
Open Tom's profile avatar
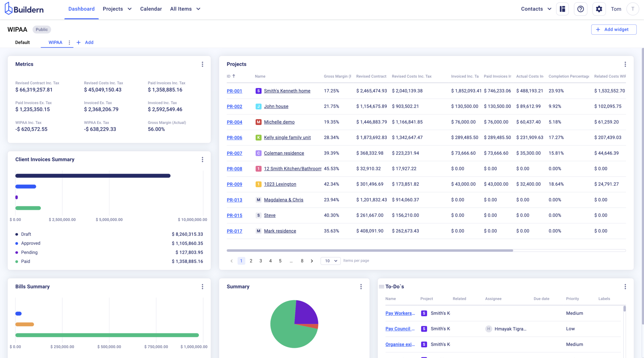pos(633,9)
